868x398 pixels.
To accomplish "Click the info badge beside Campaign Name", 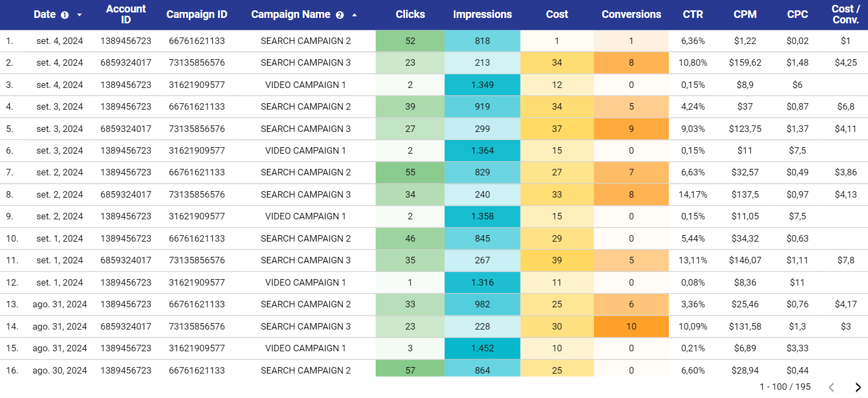I will 339,15.
